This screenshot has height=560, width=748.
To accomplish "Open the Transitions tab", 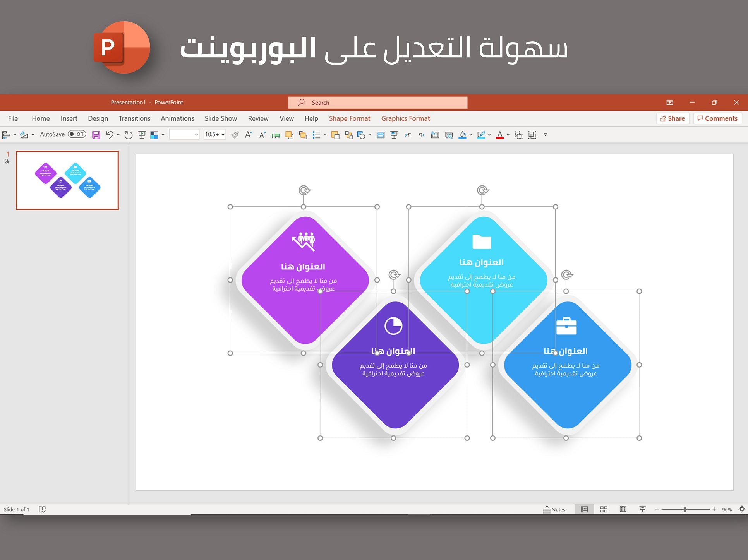I will click(134, 118).
